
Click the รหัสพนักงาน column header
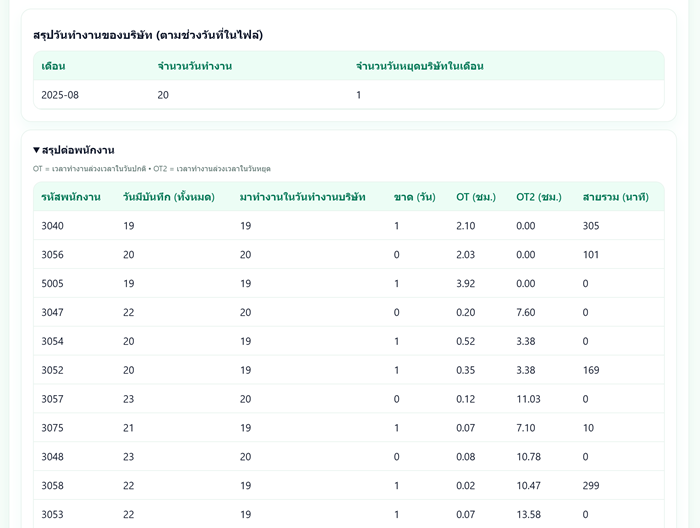(70, 197)
